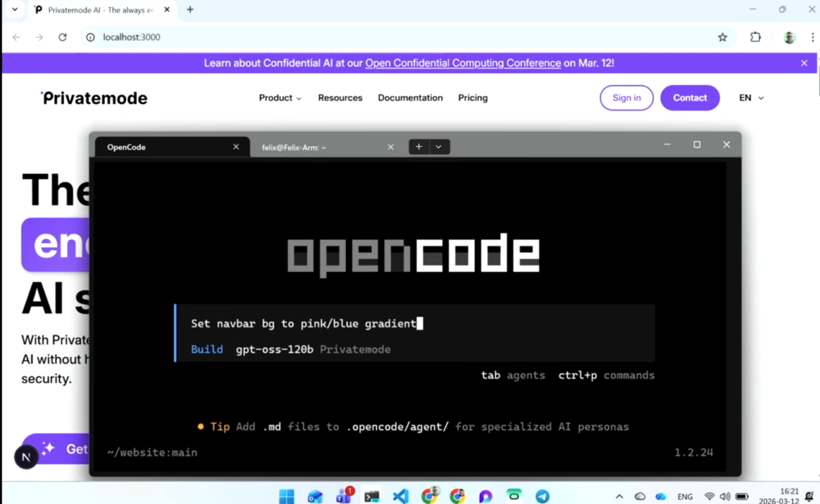Navigate back using the back arrow
Screen dimensions: 820x504
click(15, 37)
